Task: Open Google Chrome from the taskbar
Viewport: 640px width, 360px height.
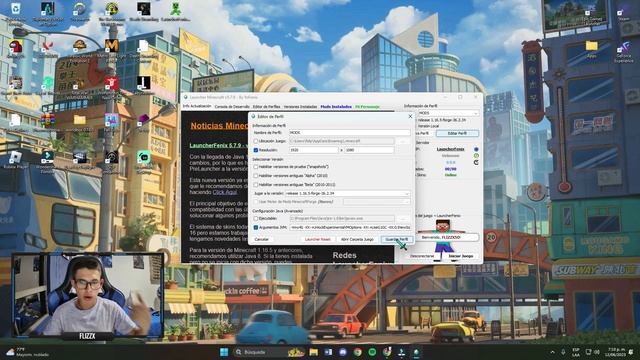Action: click(x=358, y=352)
